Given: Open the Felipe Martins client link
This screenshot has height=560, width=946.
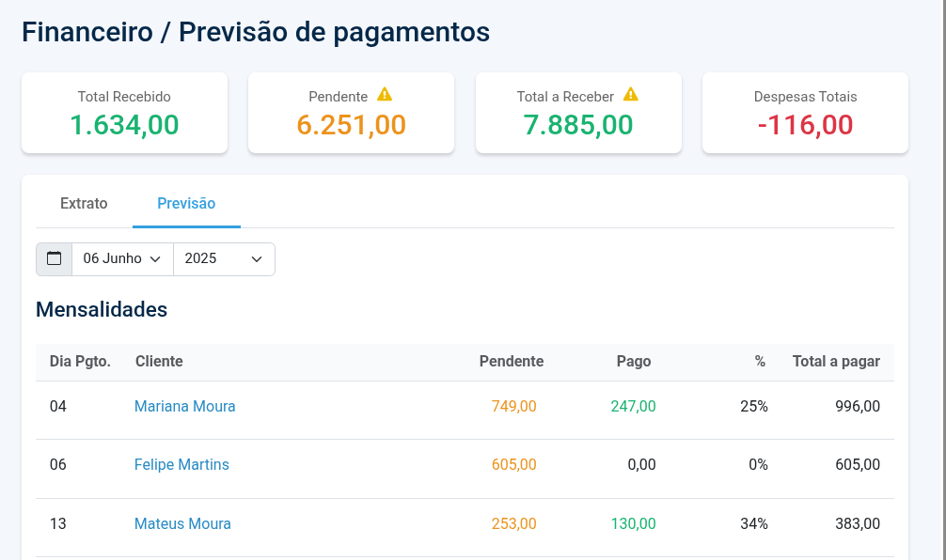Looking at the screenshot, I should [181, 464].
